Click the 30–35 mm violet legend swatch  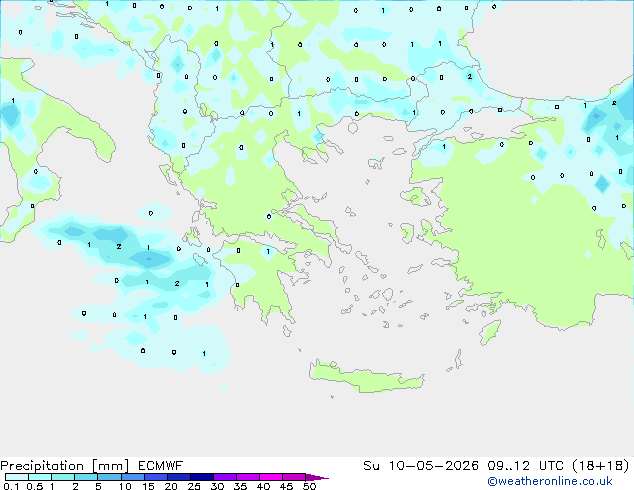click(x=225, y=477)
